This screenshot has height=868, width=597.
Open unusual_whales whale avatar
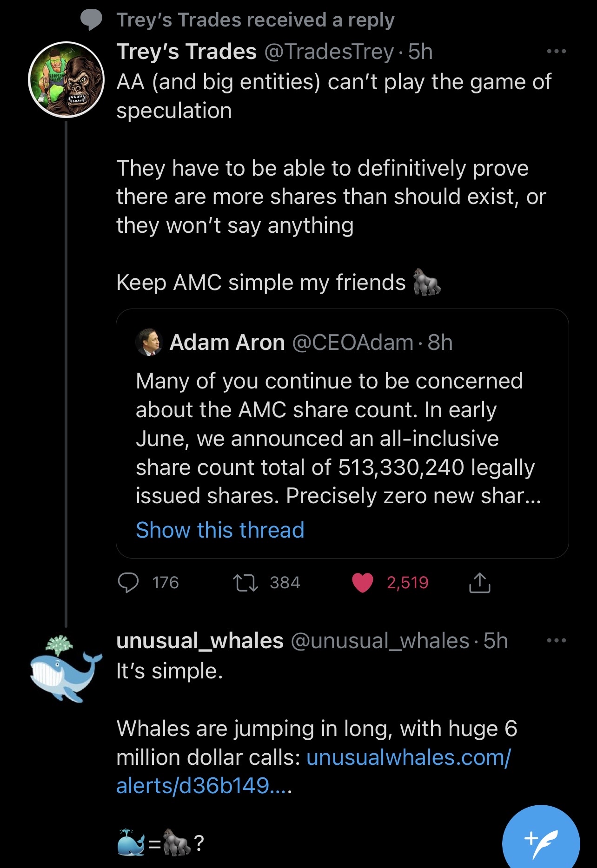click(x=66, y=669)
